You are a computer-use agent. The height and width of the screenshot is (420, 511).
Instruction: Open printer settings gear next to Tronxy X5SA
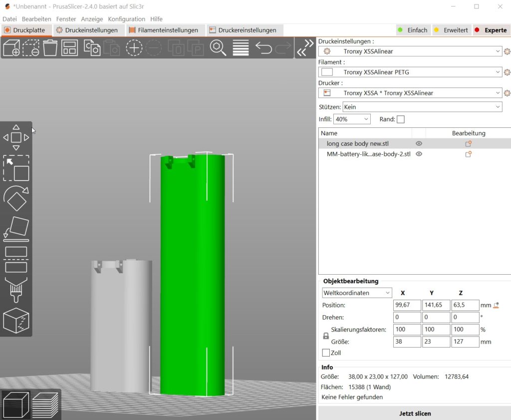point(507,93)
